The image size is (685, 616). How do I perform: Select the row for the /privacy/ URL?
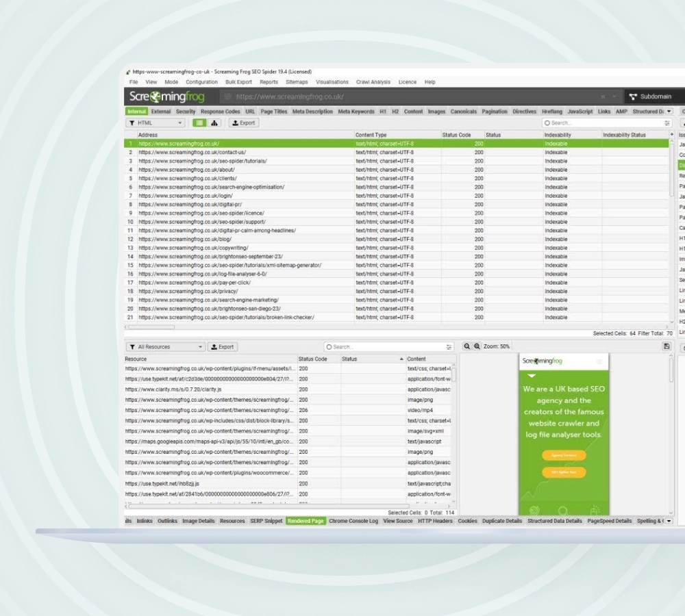(x=397, y=291)
